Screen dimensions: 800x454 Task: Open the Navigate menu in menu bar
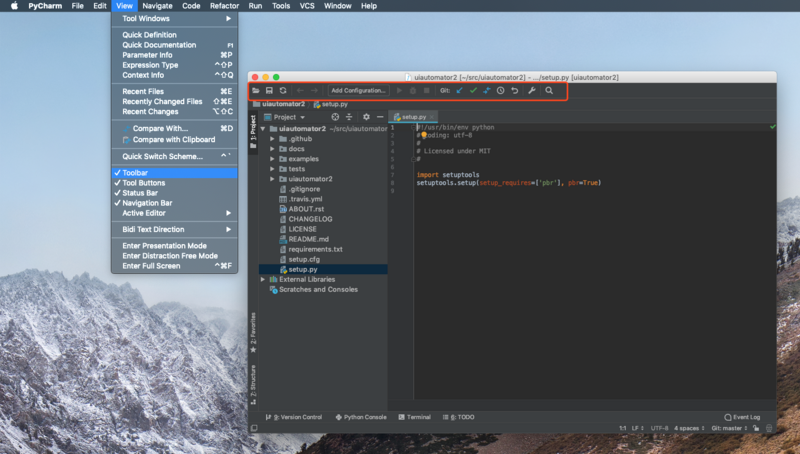click(x=157, y=6)
